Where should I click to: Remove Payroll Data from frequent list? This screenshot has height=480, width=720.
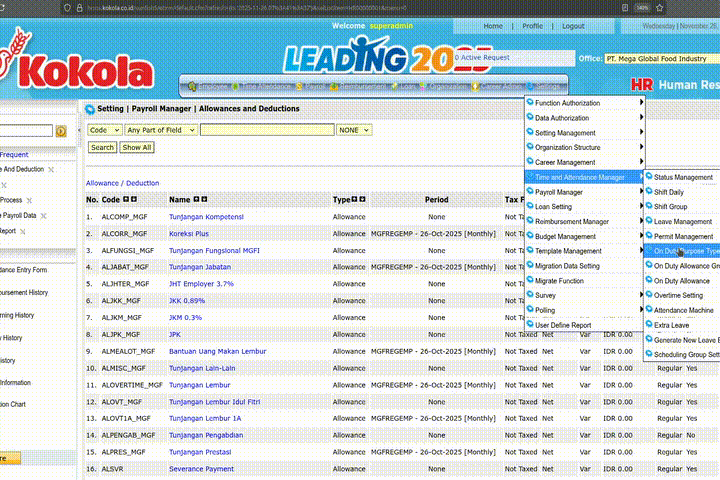coord(44,215)
